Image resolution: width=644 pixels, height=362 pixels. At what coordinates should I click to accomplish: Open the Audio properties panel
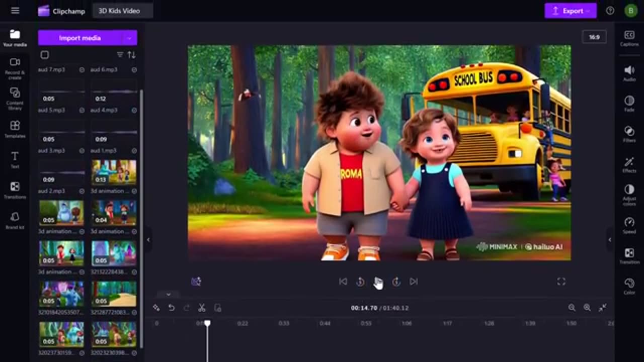pos(629,73)
